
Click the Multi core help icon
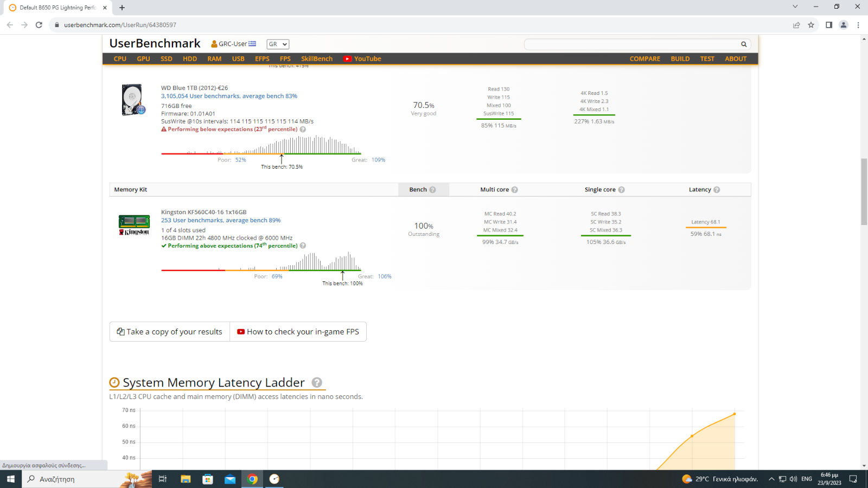pos(514,190)
